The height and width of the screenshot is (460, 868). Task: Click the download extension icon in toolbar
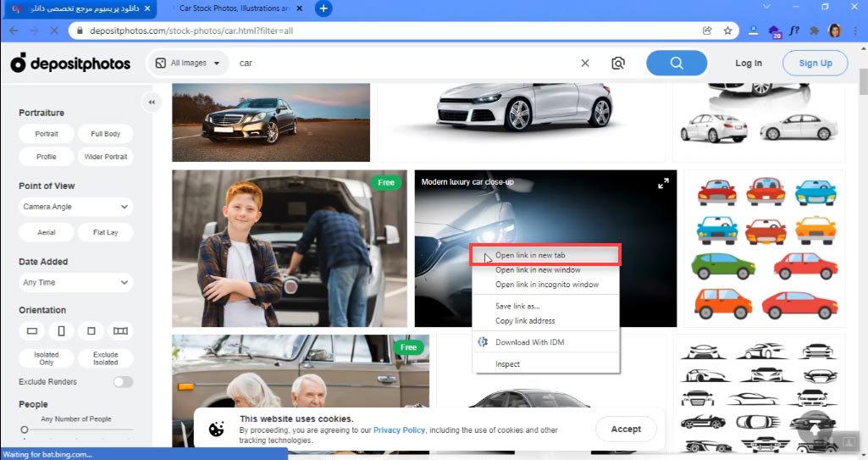coord(753,31)
